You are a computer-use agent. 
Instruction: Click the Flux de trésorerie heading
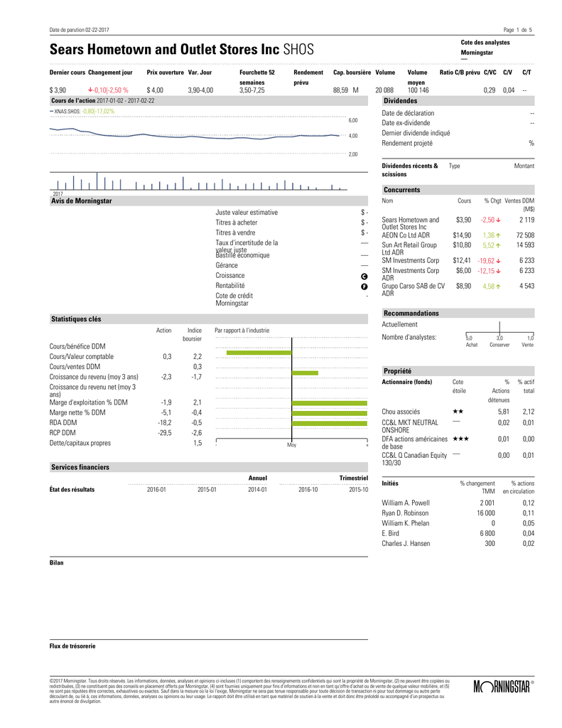(72, 646)
